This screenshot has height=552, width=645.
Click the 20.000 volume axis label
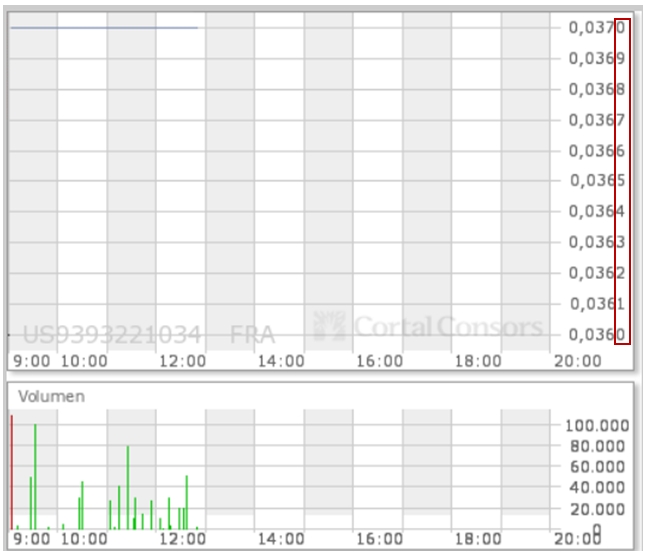point(598,510)
